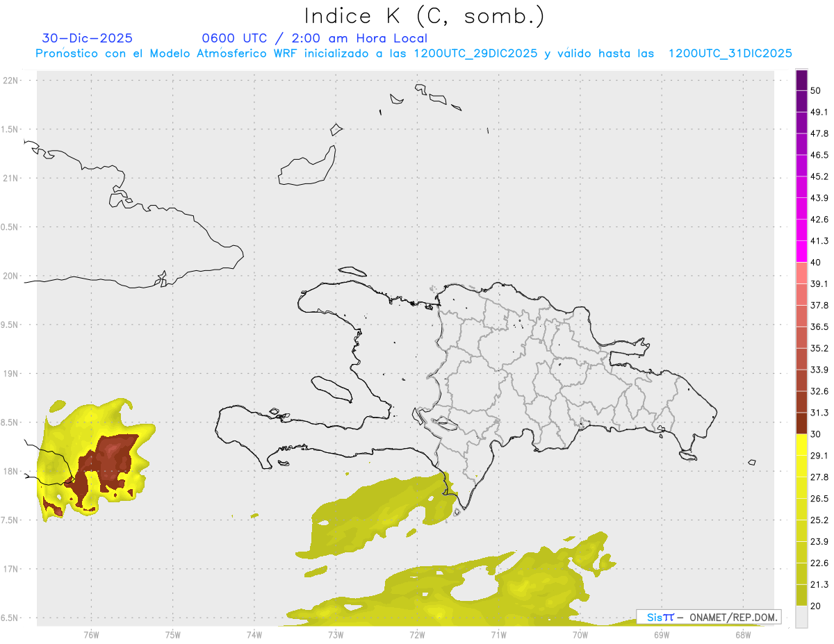Click the color scale value 20
The height and width of the screenshot is (644, 834).
[x=817, y=606]
